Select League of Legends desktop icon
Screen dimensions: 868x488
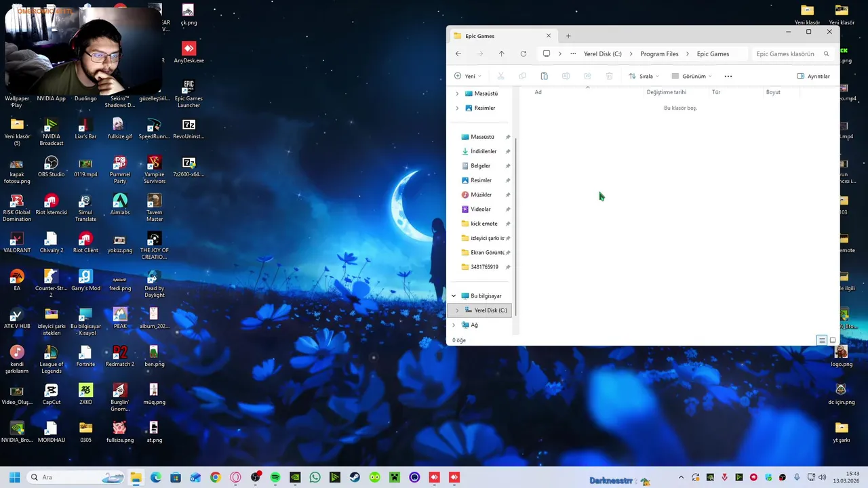pos(52,360)
